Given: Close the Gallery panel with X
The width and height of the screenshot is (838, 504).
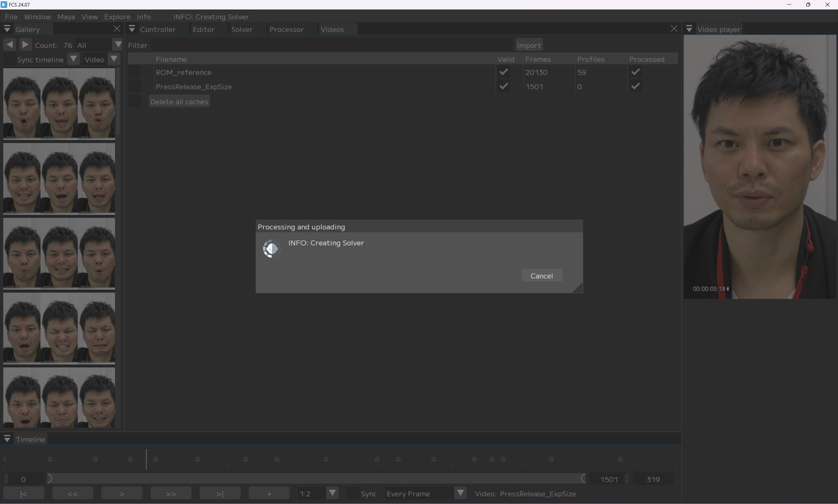Looking at the screenshot, I should [117, 29].
